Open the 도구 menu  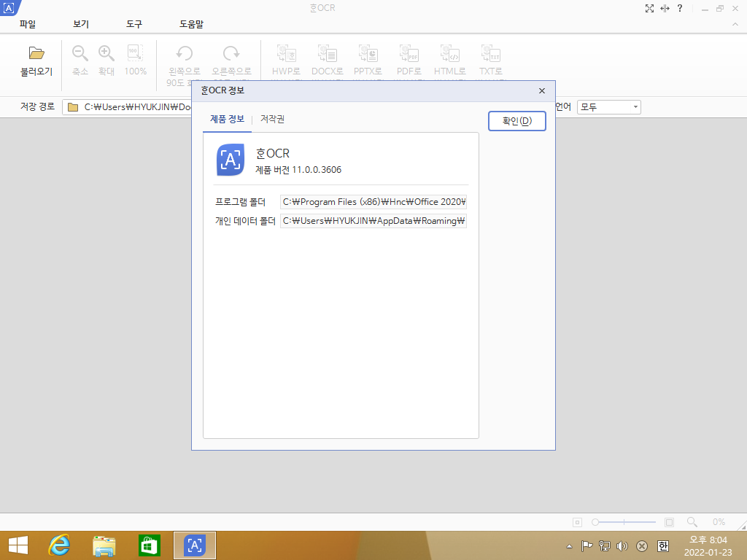[134, 24]
